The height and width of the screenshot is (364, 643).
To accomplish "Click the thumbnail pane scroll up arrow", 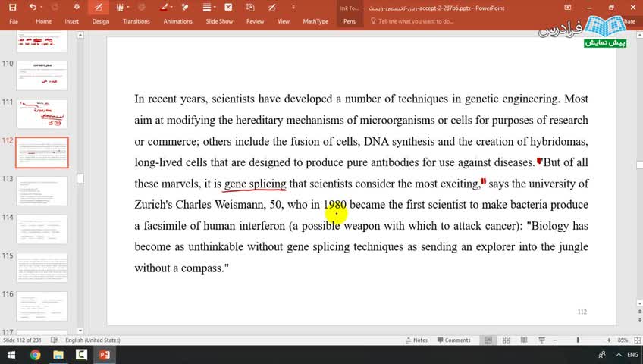I will [x=80, y=35].
